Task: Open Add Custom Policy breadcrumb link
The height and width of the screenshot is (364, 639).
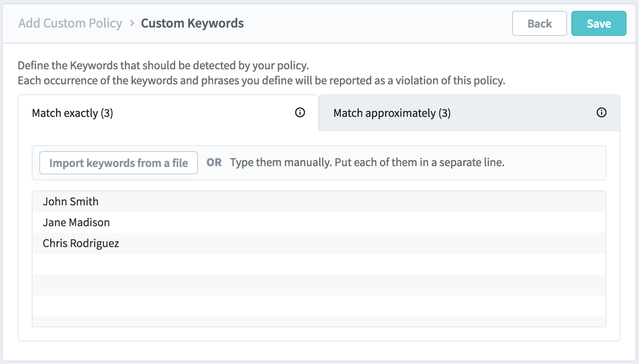Action: point(70,23)
